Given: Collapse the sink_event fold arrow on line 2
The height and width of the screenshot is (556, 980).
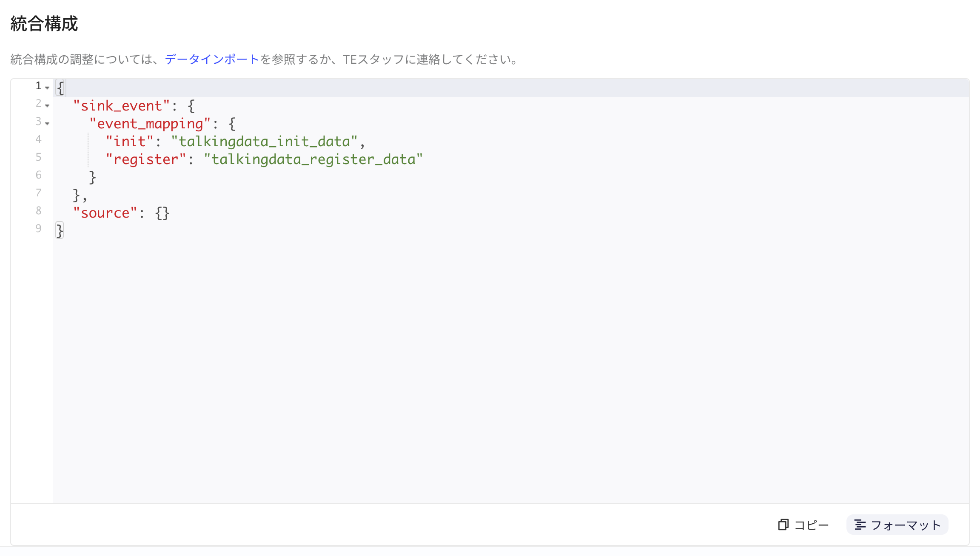Looking at the screenshot, I should [47, 106].
